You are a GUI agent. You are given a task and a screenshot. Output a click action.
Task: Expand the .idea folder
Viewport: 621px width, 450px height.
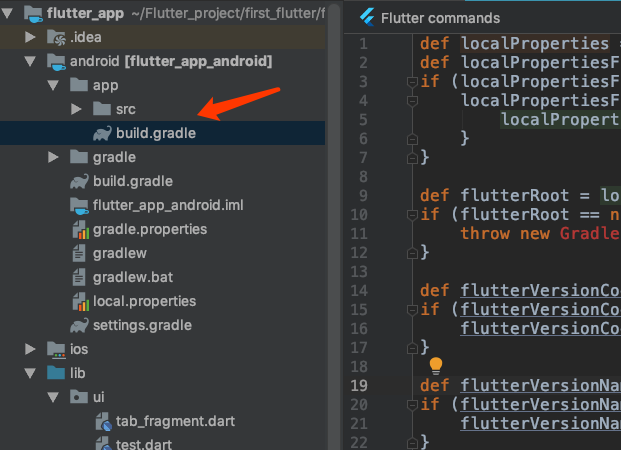pyautogui.click(x=30, y=37)
